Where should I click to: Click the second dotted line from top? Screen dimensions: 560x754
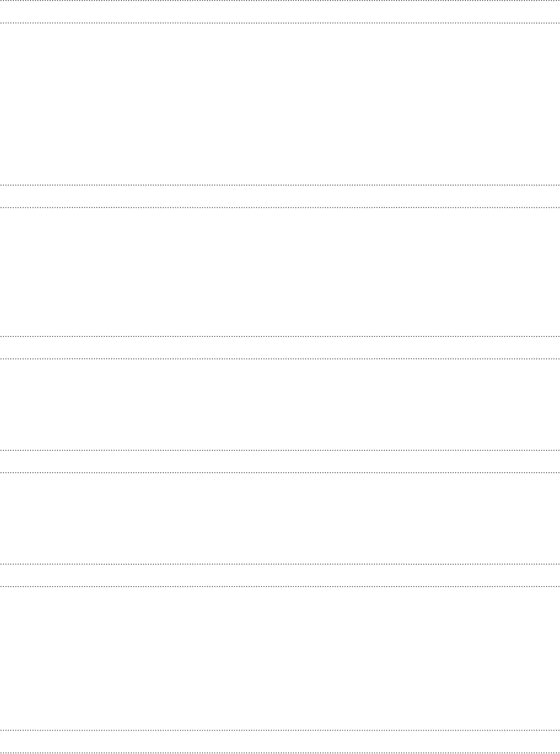(x=280, y=23)
